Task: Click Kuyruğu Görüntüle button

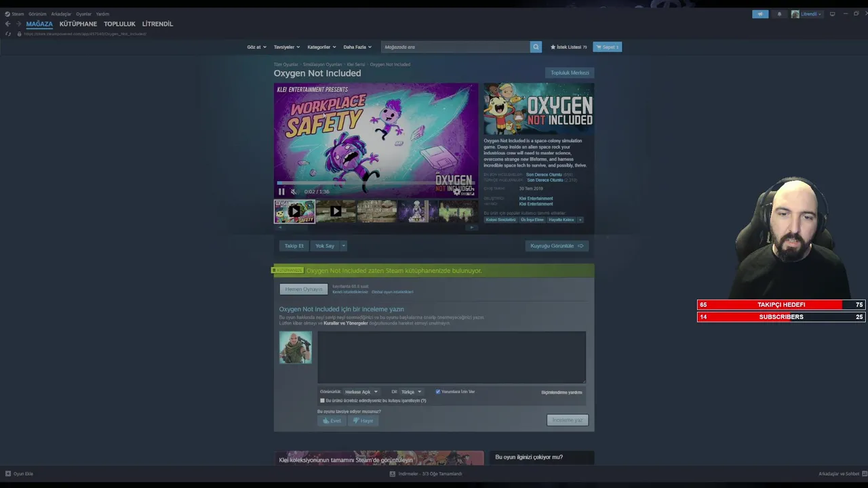Action: [x=557, y=246]
